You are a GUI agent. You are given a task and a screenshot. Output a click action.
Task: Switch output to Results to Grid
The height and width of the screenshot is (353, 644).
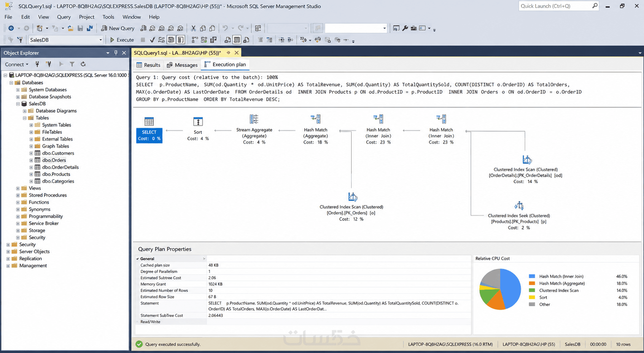coord(237,40)
